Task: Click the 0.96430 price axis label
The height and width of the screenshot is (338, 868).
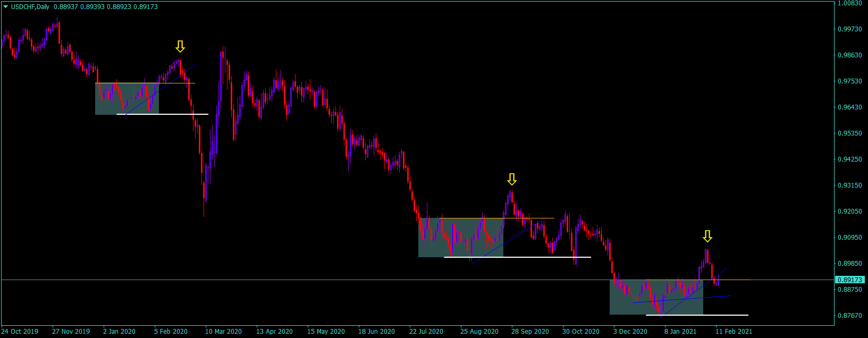Action: coord(849,107)
